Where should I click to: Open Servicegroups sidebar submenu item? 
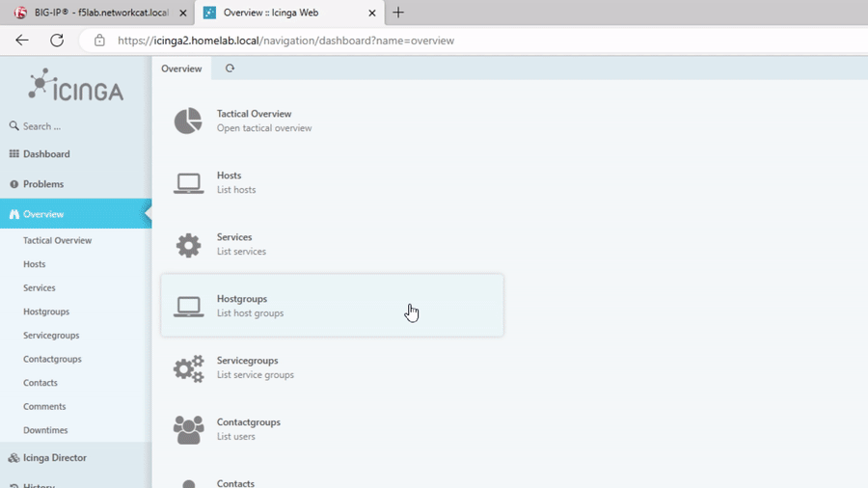(51, 336)
